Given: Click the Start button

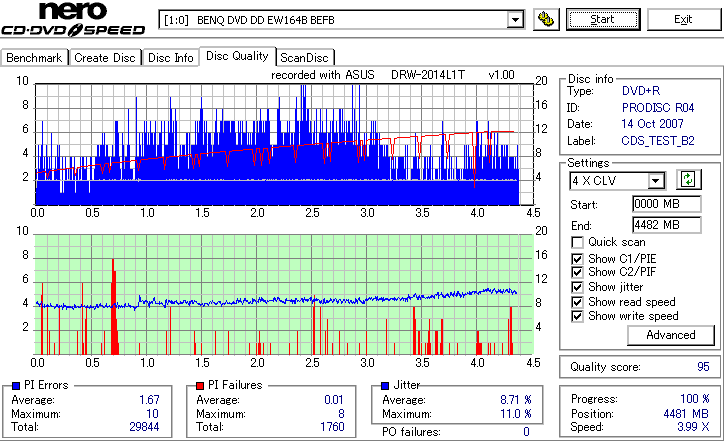Looking at the screenshot, I should (603, 19).
